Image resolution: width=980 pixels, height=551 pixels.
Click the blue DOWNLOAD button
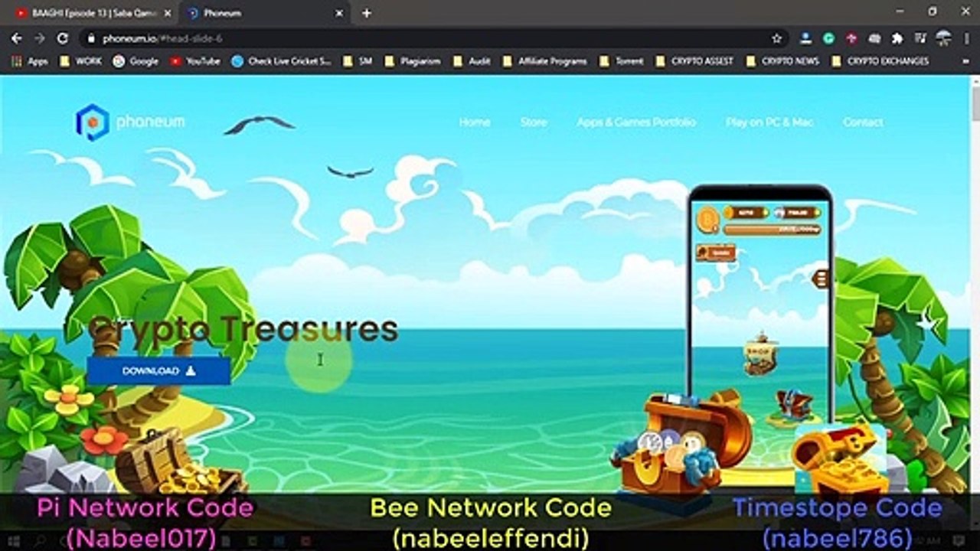tap(158, 371)
